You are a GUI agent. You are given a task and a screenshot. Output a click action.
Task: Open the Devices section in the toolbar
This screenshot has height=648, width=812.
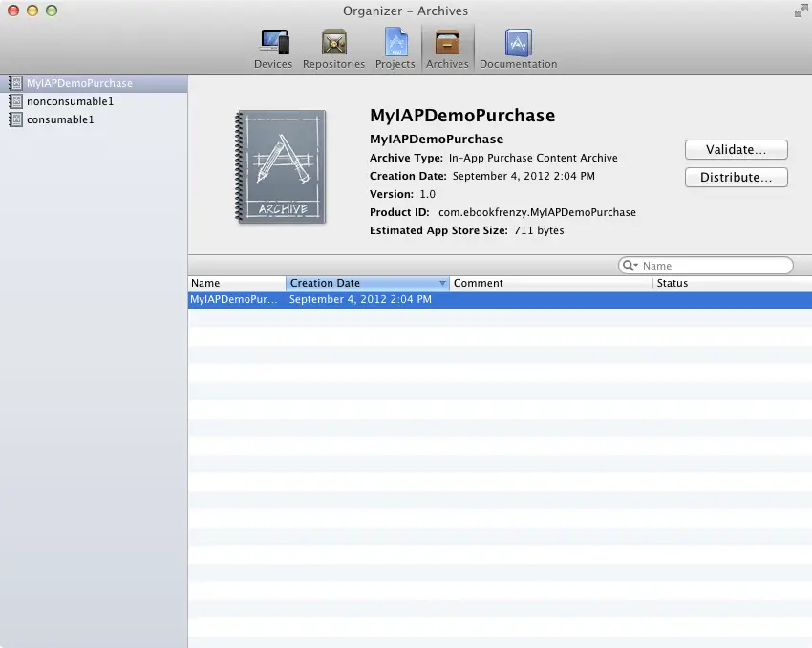273,48
